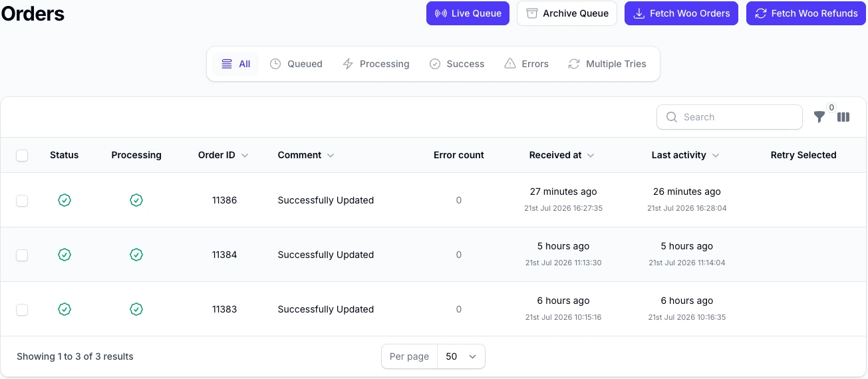Click status check icon for order 11386
Image resolution: width=868 pixels, height=379 pixels.
point(65,200)
